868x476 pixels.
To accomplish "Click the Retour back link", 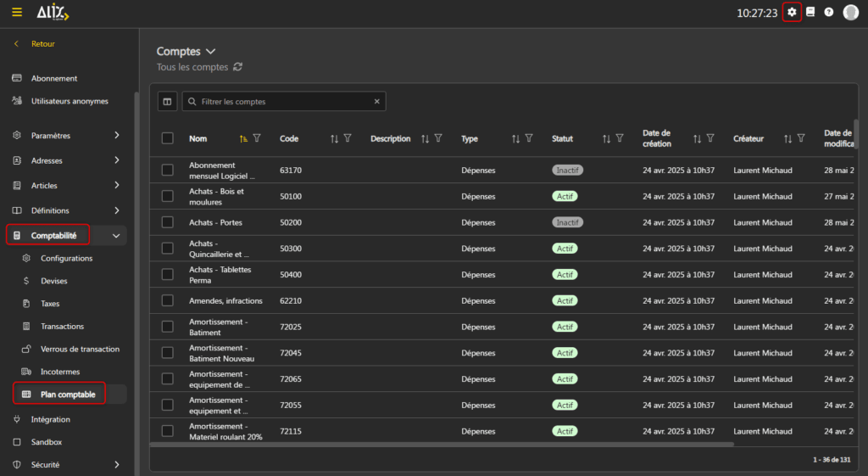I will (x=42, y=43).
